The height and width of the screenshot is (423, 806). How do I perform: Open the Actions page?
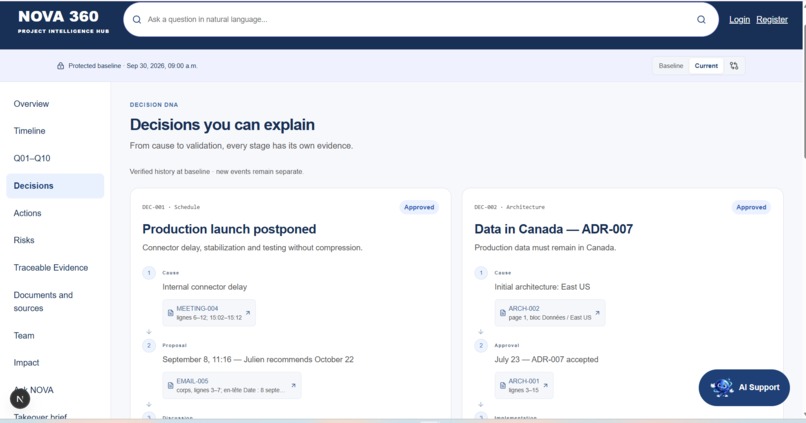27,213
